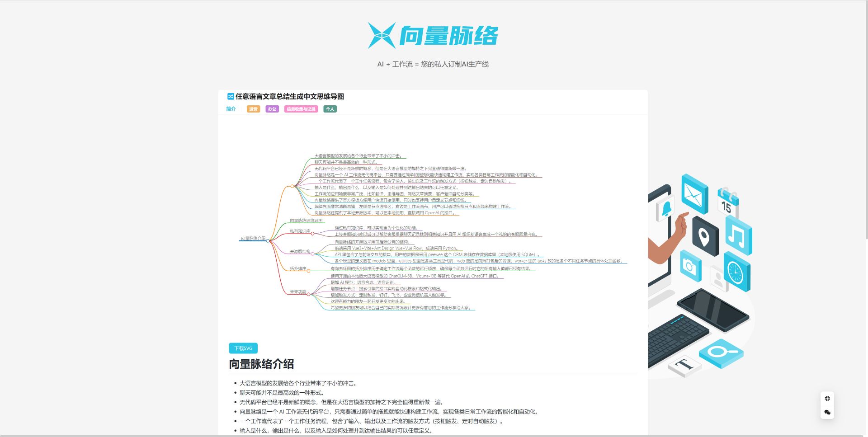Click the bullet starting 一个工作流代表了一个工作任务流程
868x437 pixels.
[x=372, y=421]
